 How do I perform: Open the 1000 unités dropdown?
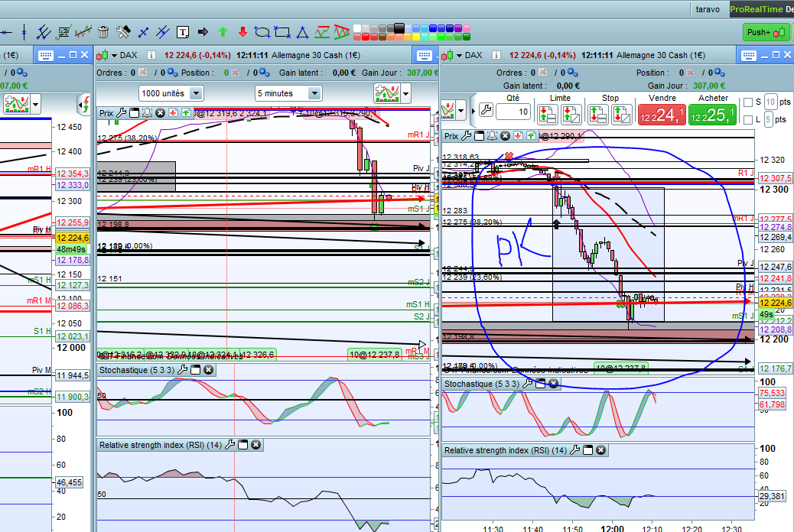click(196, 93)
